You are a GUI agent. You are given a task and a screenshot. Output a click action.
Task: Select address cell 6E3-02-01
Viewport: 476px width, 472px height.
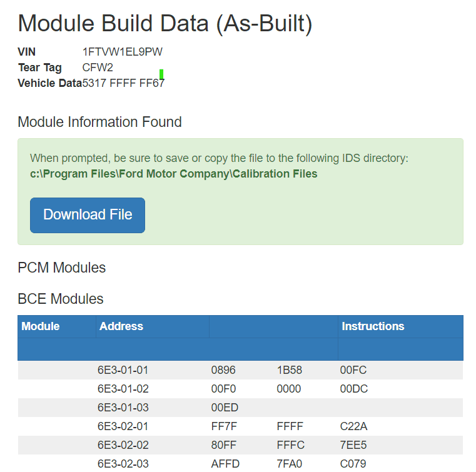pyautogui.click(x=123, y=426)
